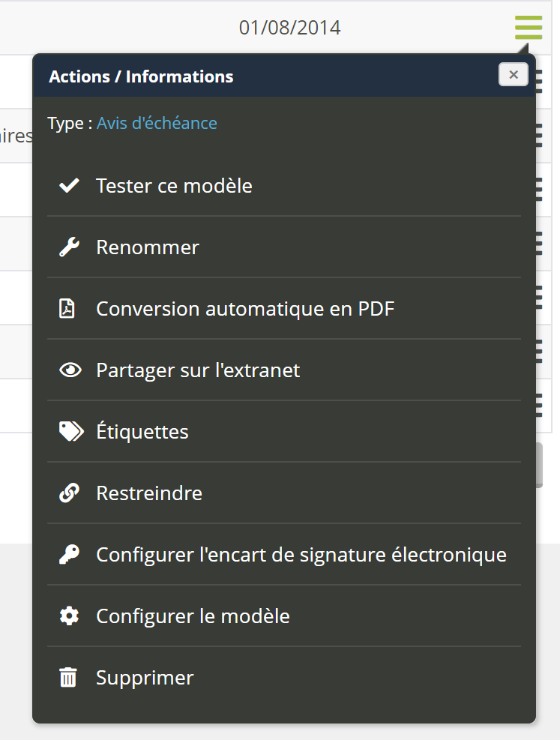Image resolution: width=560 pixels, height=740 pixels.
Task: Click the Supprimer entry
Action: 145,678
